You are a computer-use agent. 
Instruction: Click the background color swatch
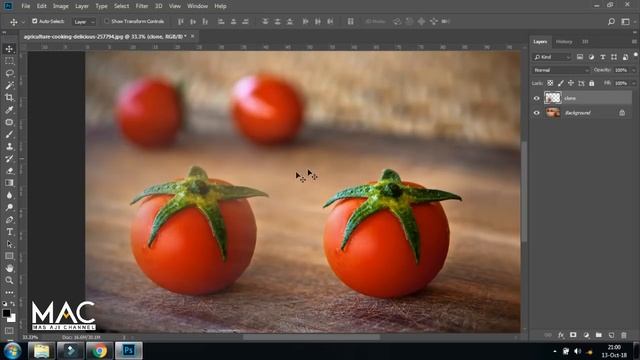[x=13, y=318]
